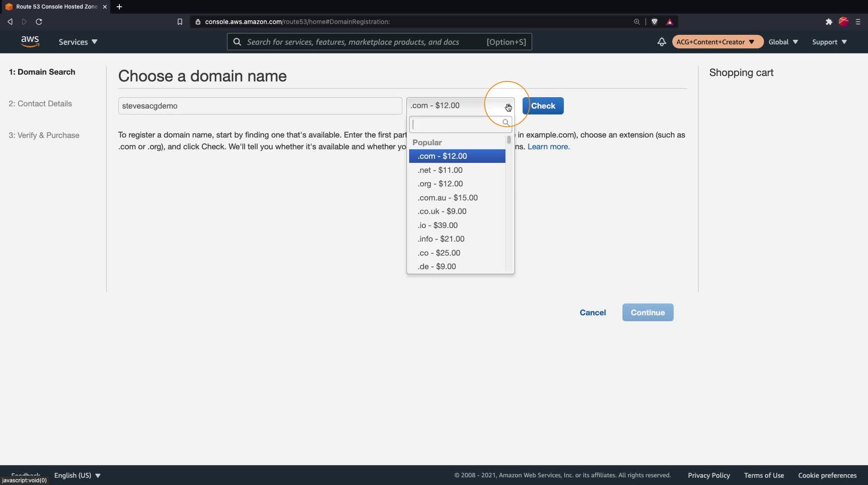Choose .com.au - $15.00 extension
868x485 pixels.
click(457, 198)
